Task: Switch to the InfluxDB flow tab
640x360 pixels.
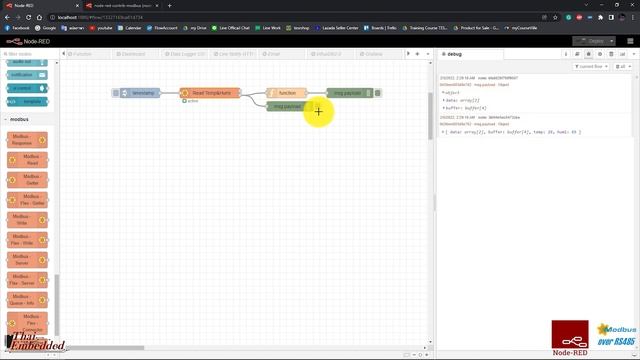Action: pyautogui.click(x=331, y=54)
